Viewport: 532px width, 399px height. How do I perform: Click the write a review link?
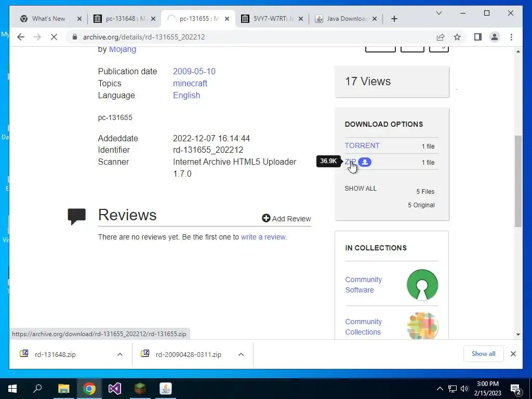point(263,237)
